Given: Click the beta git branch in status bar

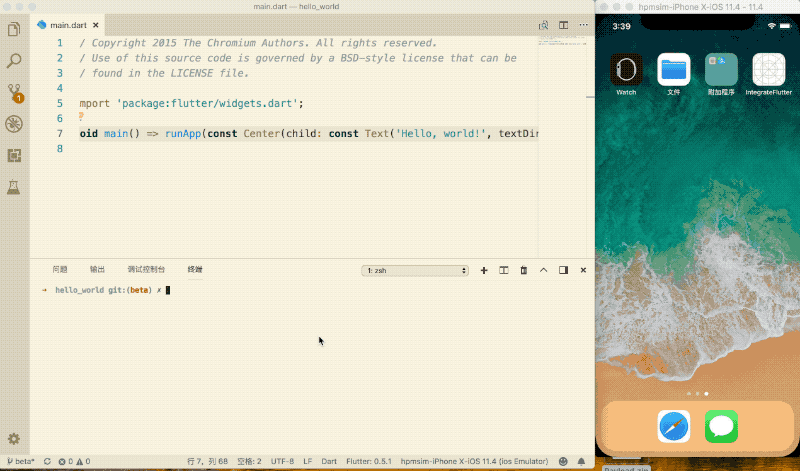Looking at the screenshot, I should pos(21,461).
